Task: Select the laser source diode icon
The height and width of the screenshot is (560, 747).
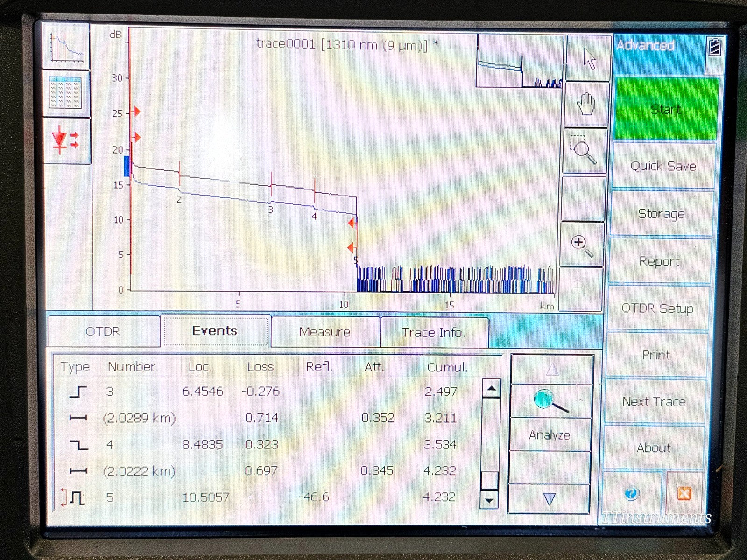Action: point(66,140)
